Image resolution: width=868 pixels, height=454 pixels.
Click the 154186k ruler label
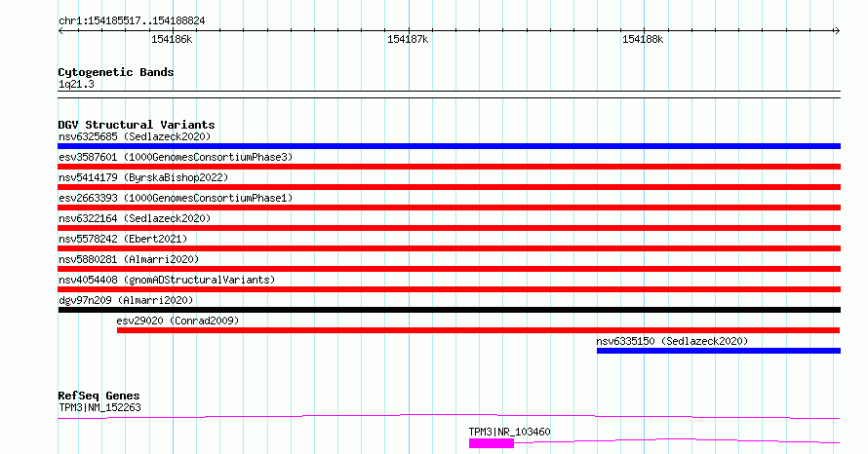[x=172, y=39]
